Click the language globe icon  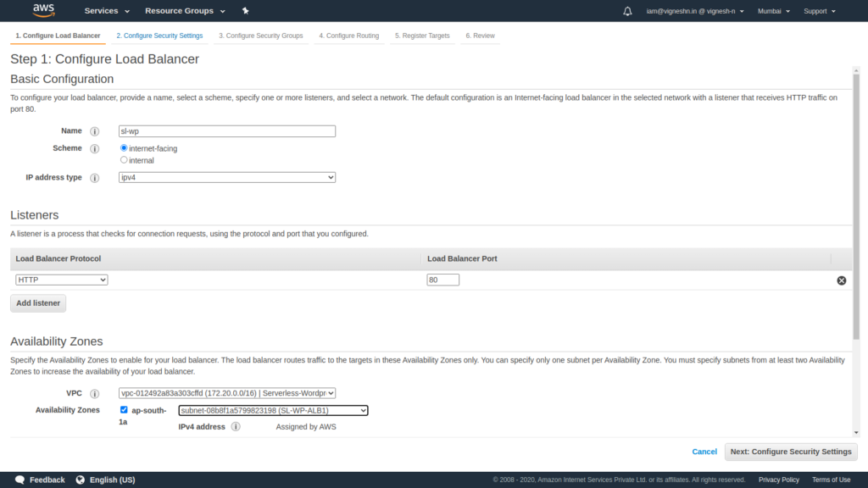tap(81, 480)
